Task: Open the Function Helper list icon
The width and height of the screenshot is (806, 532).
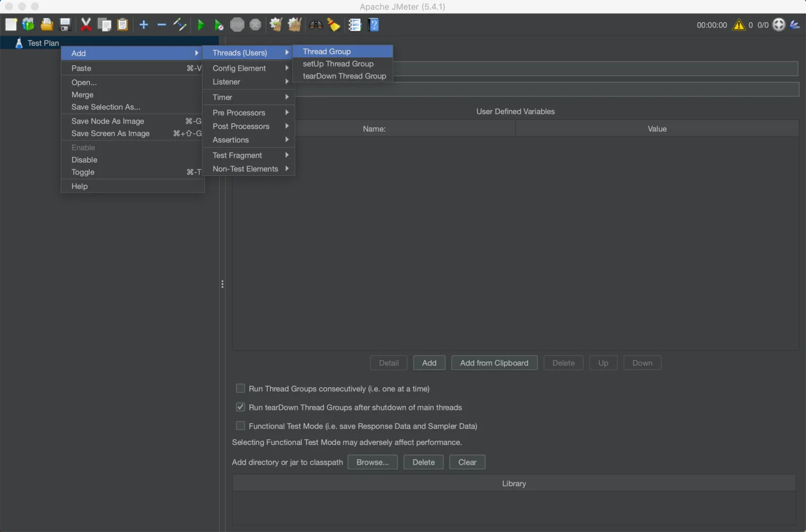Action: click(355, 25)
